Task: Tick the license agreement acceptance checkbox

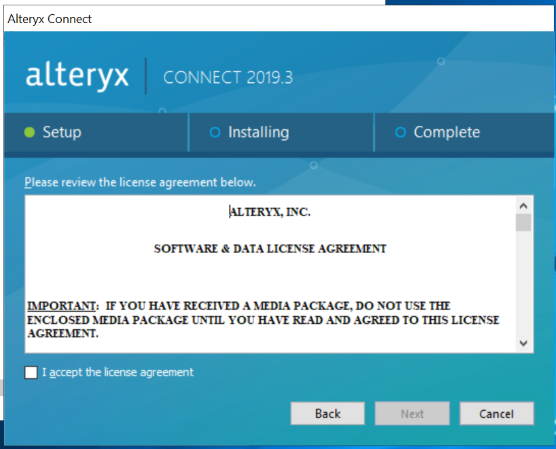Action: pos(31,372)
